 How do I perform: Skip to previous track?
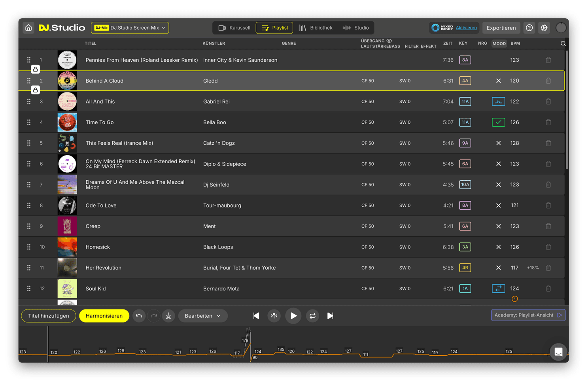[x=256, y=316]
